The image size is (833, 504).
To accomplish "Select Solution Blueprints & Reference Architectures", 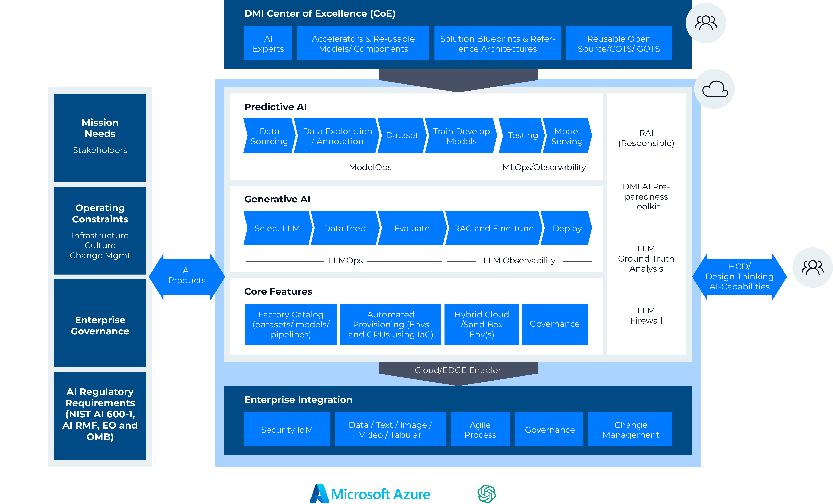I will pyautogui.click(x=498, y=43).
